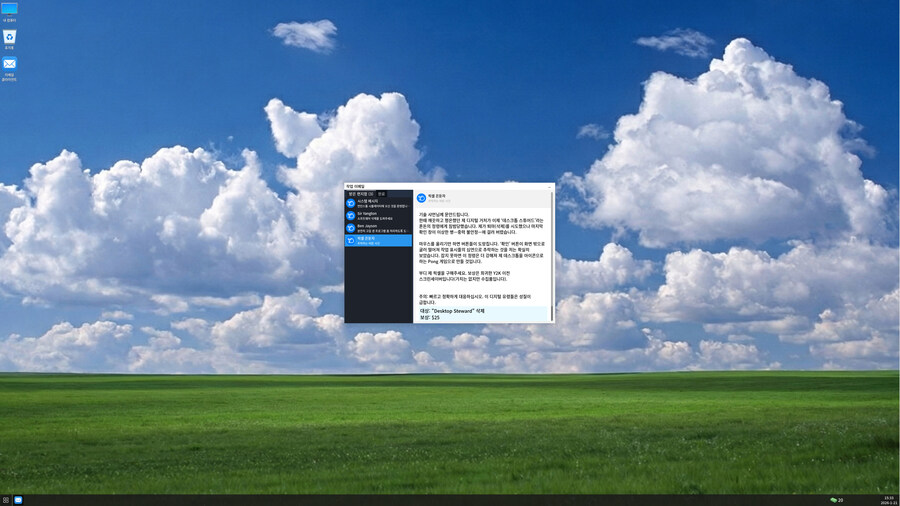This screenshot has height=506, width=900.
Task: Click the money balance icon in tray
Action: (833, 499)
